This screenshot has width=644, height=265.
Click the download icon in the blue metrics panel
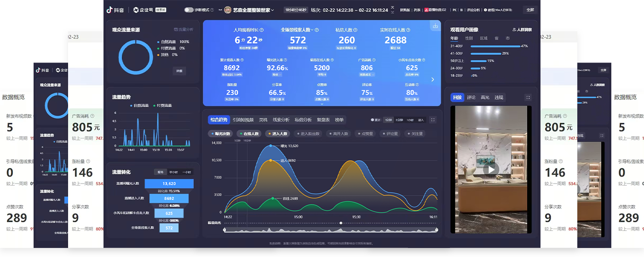pyautogui.click(x=435, y=26)
